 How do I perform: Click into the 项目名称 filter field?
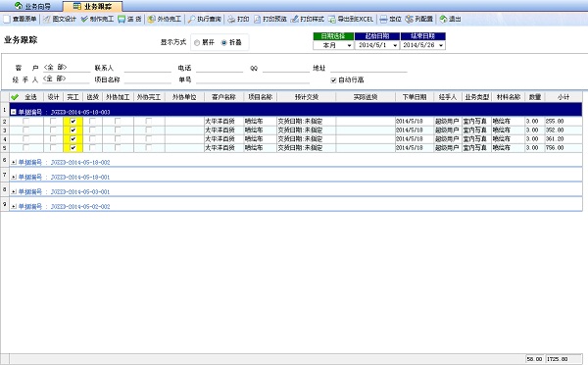pyautogui.click(x=148, y=79)
